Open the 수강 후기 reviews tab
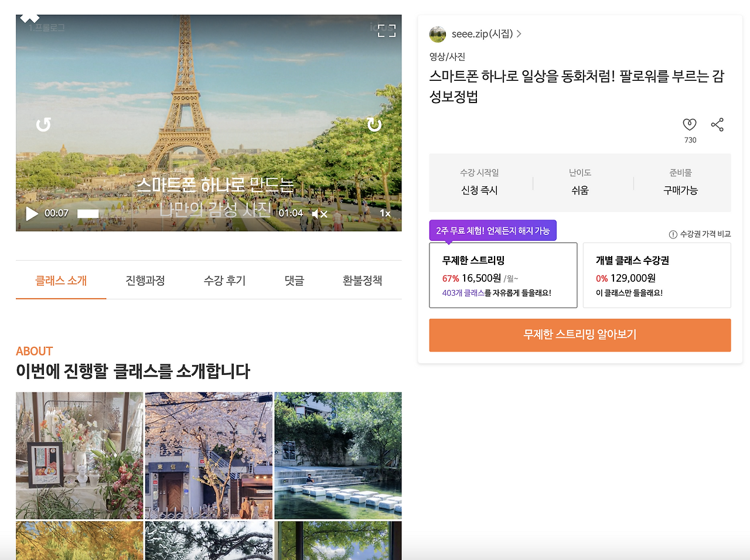750x560 pixels. click(224, 281)
